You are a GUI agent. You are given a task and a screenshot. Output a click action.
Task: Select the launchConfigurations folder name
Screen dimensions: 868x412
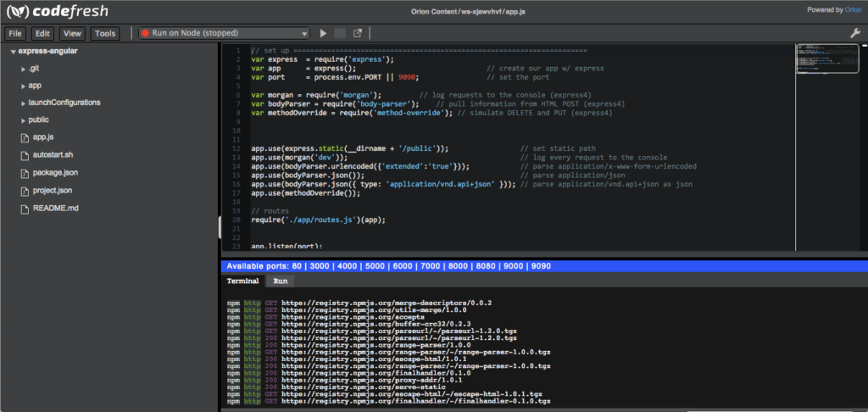point(64,103)
